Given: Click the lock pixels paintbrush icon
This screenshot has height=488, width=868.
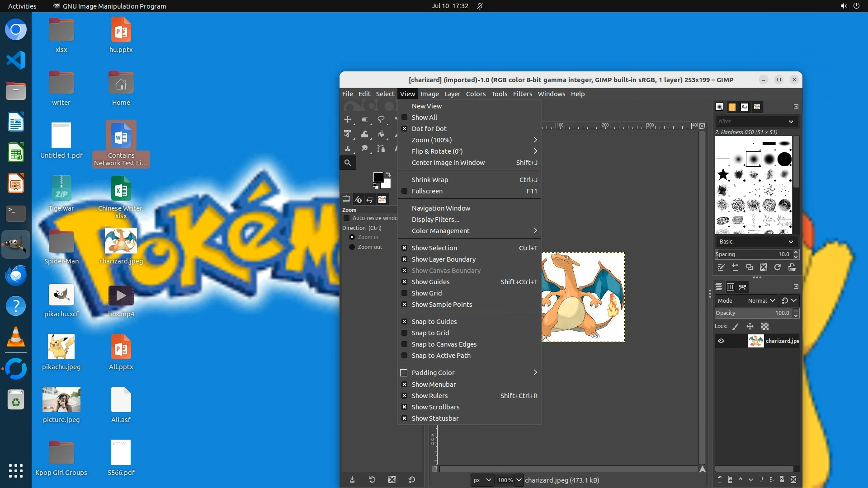Looking at the screenshot, I should (736, 326).
